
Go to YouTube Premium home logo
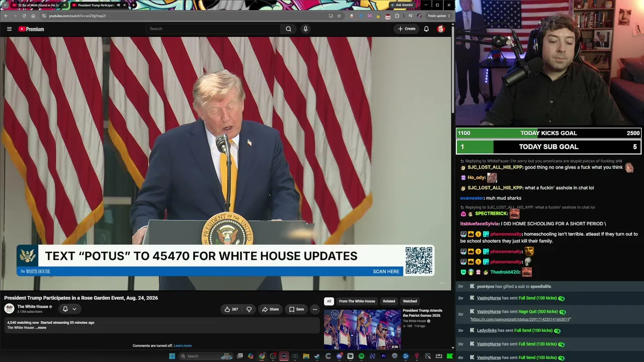(32, 29)
